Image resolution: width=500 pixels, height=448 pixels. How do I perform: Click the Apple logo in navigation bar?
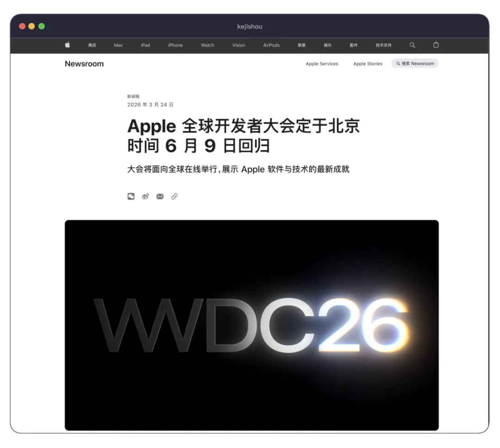point(68,45)
